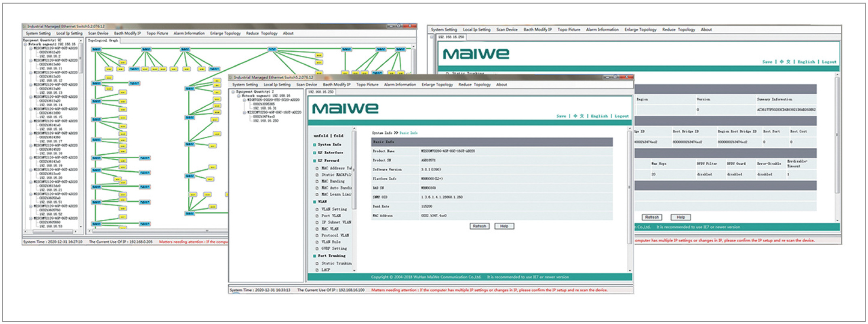Click Logout link in right window
This screenshot has width=868, height=324.
829,62
